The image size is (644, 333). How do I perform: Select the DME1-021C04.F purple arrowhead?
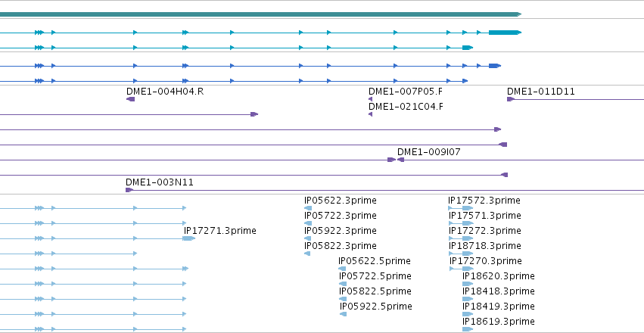point(371,114)
